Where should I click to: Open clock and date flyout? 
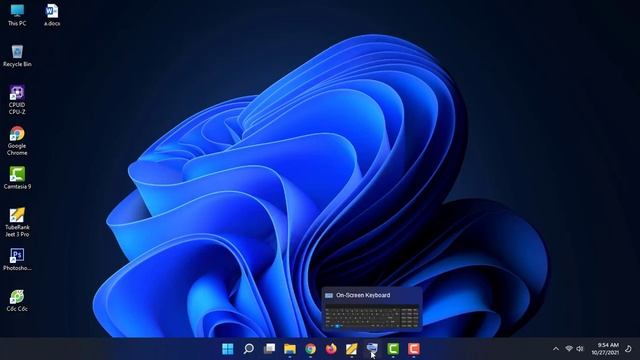click(x=605, y=349)
